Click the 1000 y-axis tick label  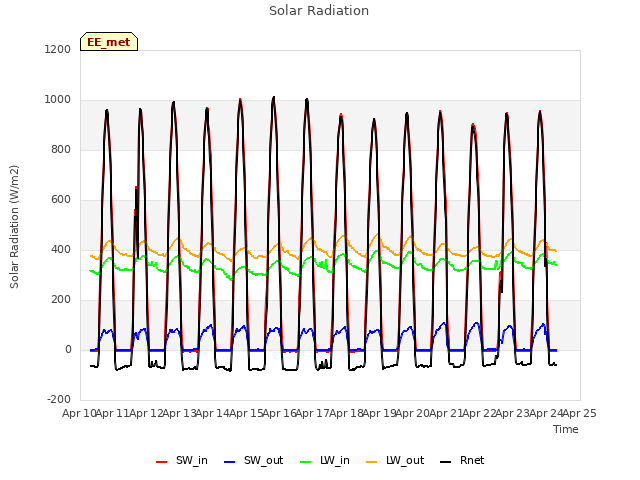(58, 100)
